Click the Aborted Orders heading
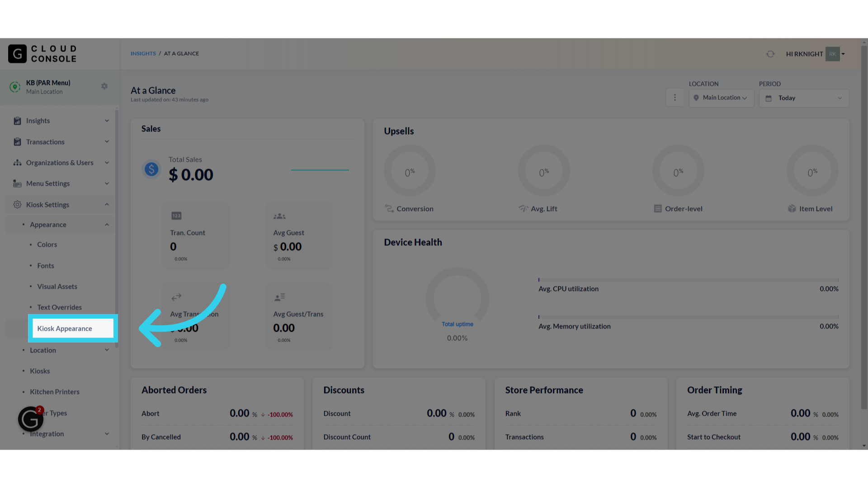This screenshot has width=868, height=488. 174,390
